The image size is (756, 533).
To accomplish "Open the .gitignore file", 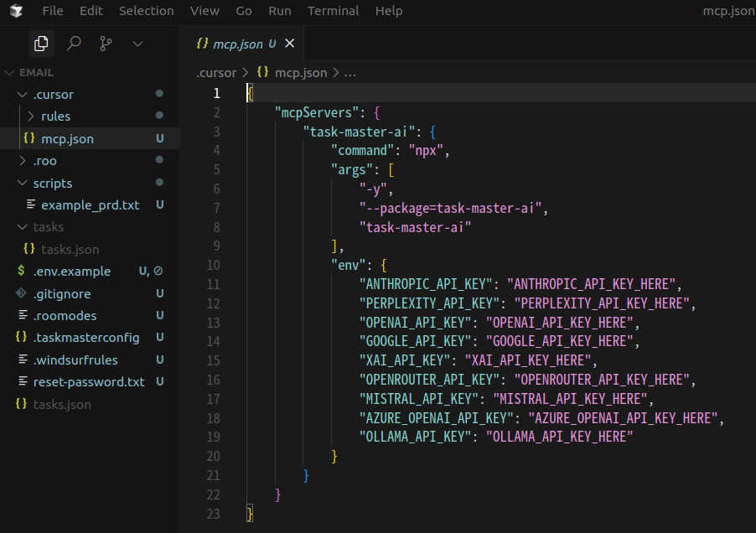I will [x=90, y=293].
